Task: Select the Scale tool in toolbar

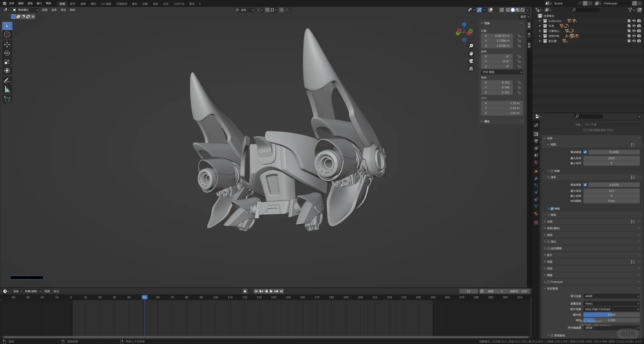Action: 7,62
